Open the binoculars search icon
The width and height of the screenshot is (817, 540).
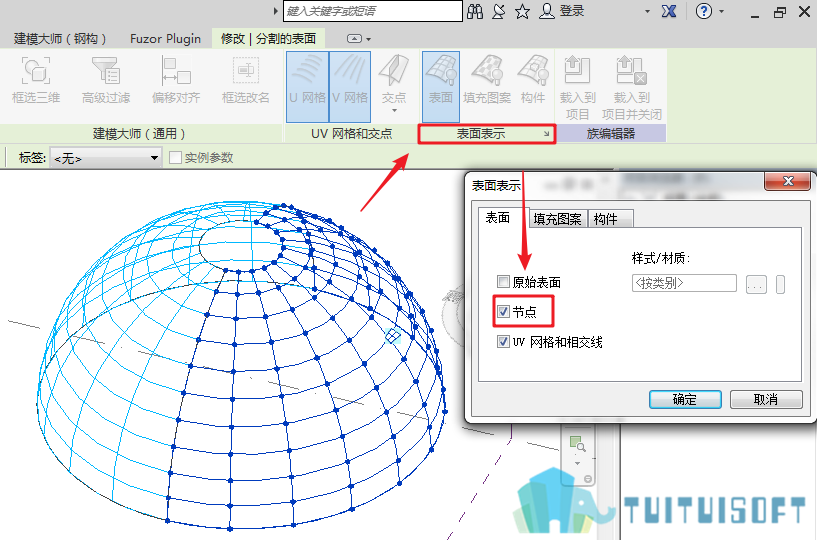click(x=475, y=11)
